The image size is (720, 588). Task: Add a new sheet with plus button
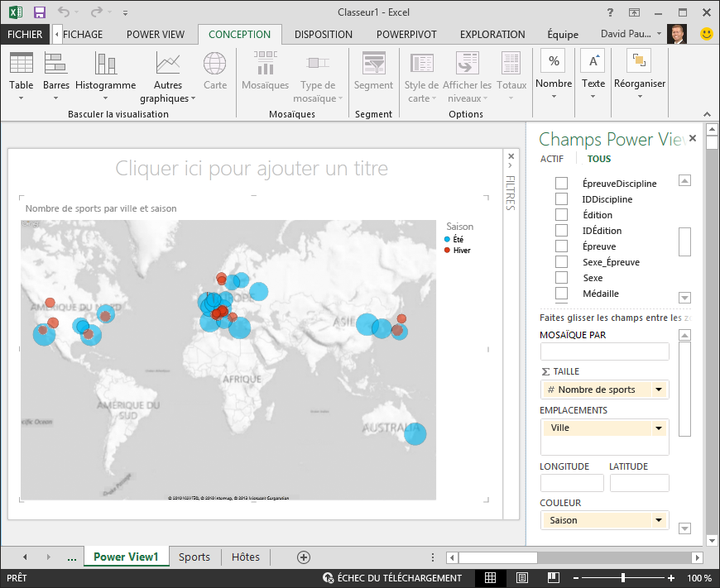click(304, 557)
